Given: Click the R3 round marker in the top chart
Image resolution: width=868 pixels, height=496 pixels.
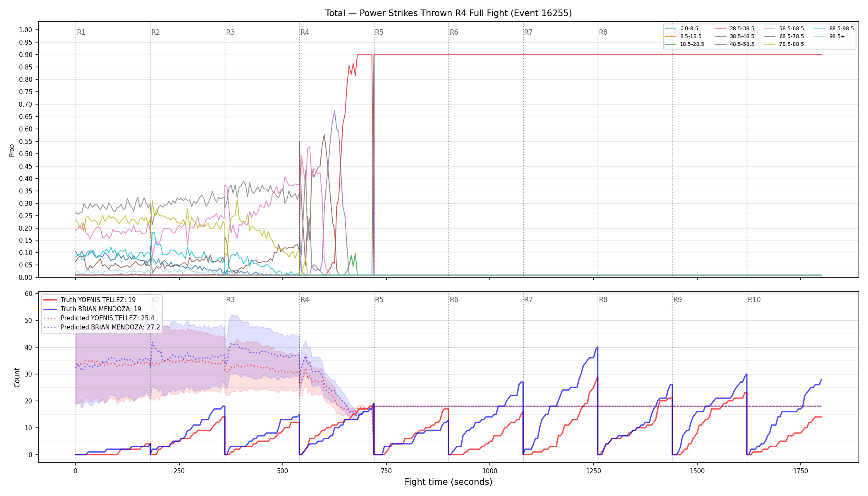Looking at the screenshot, I should (230, 32).
